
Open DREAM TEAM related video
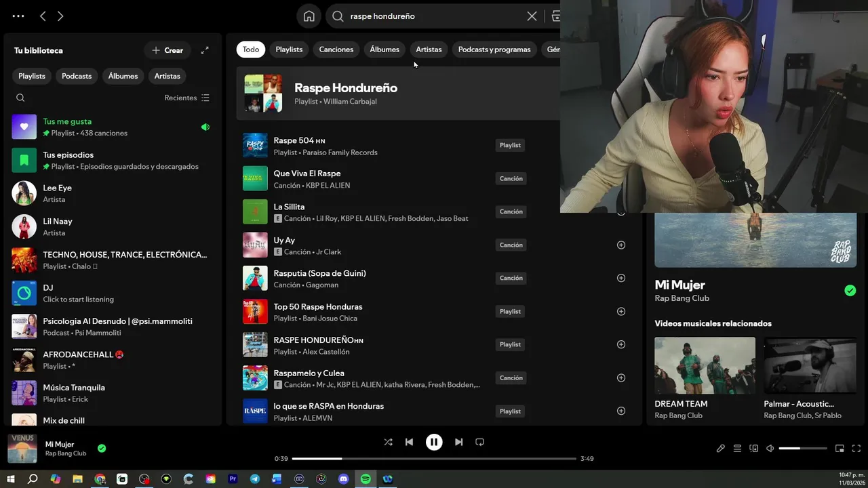705,378
